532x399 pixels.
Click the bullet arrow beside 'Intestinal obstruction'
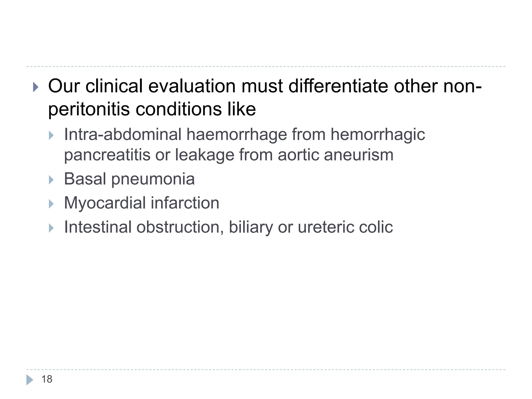click(x=51, y=228)
